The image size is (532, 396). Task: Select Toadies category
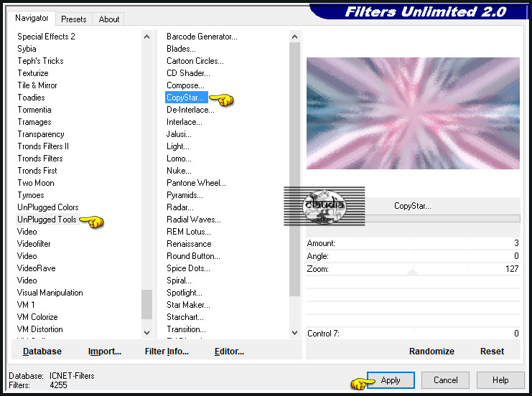(31, 98)
